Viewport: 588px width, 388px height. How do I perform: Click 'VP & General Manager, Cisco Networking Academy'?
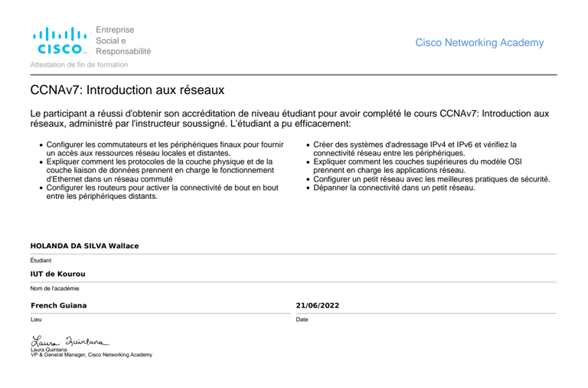pos(92,354)
